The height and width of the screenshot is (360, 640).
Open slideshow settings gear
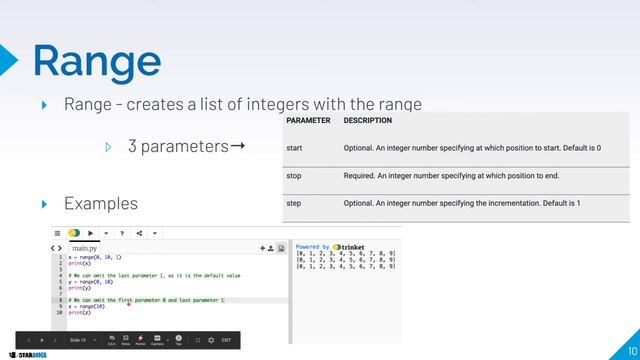(x=211, y=340)
